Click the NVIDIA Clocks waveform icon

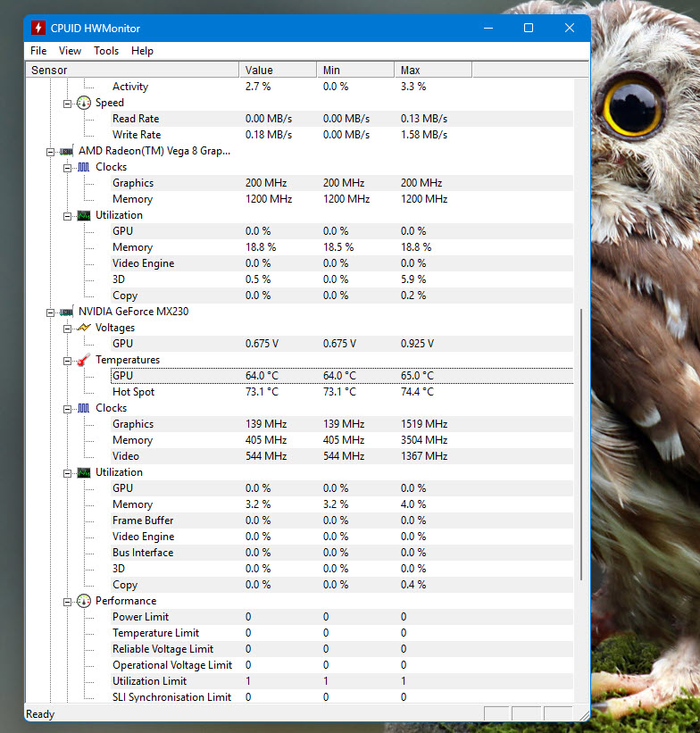[x=84, y=408]
